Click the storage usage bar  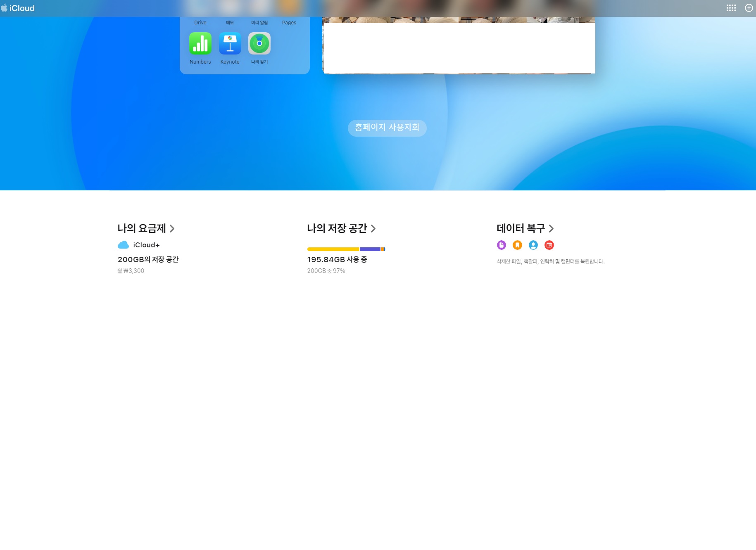pyautogui.click(x=346, y=249)
